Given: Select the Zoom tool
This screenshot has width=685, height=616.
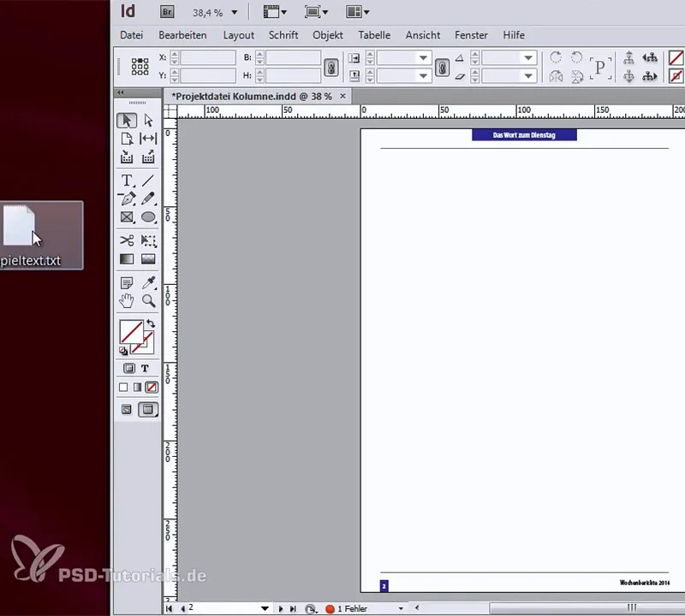Looking at the screenshot, I should click(148, 301).
